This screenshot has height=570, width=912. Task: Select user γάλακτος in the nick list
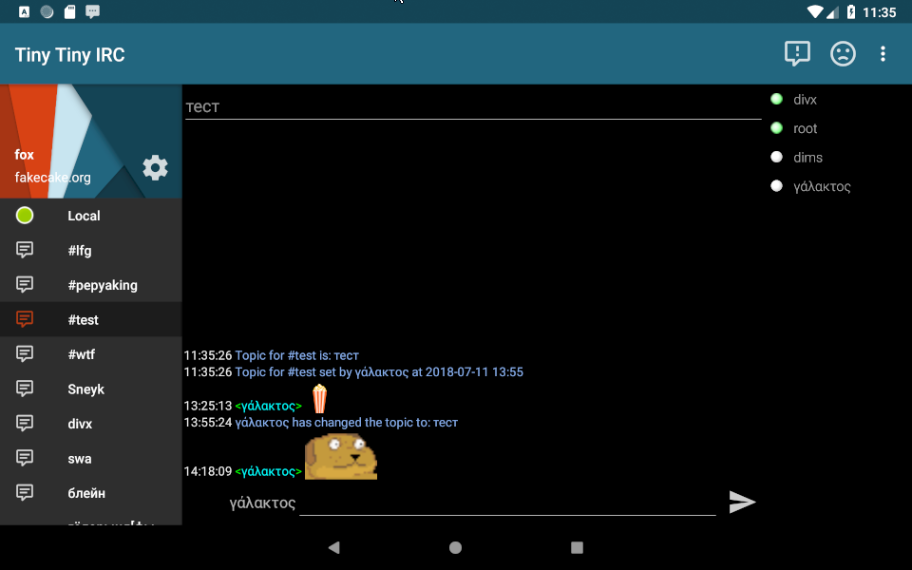point(822,187)
